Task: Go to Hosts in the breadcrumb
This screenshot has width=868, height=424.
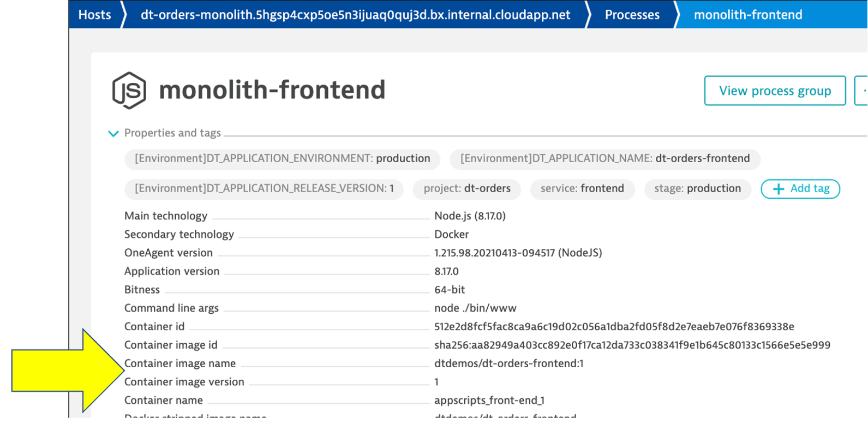Action: [94, 15]
